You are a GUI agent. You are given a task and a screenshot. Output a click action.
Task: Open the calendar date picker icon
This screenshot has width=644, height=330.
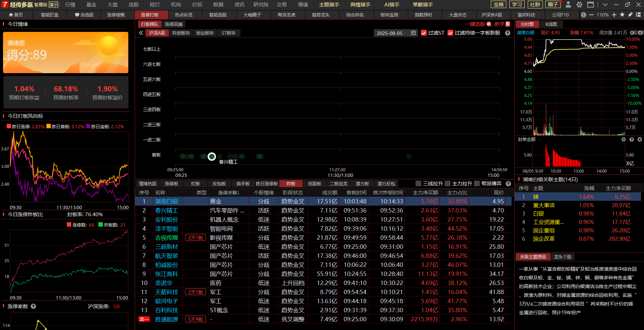pyautogui.click(x=413, y=33)
